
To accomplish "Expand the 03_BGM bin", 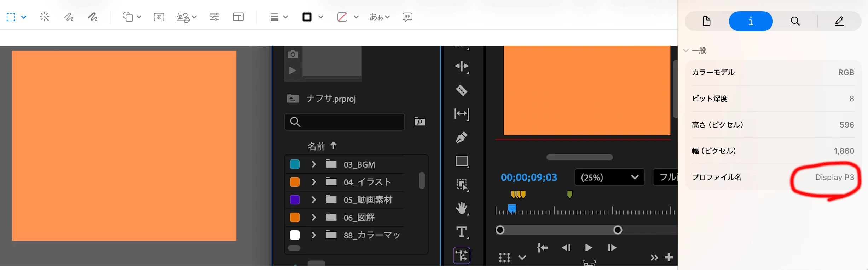I will [x=313, y=164].
